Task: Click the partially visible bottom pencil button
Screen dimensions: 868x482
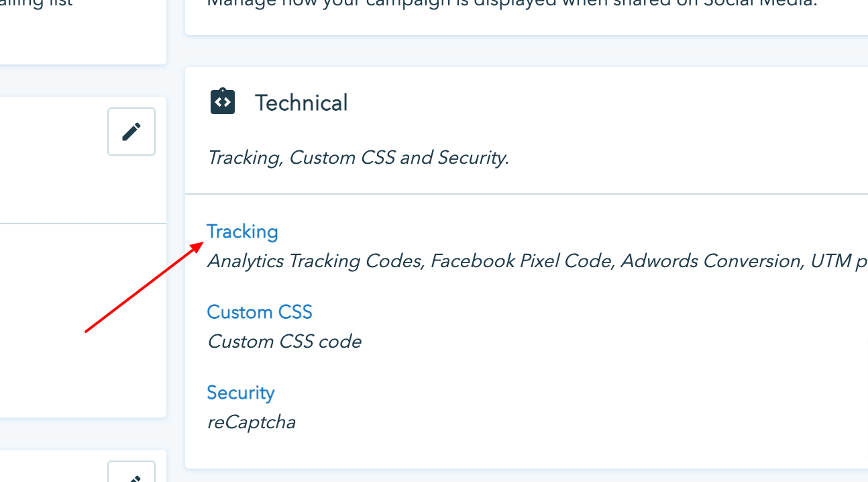Action: coord(131,473)
